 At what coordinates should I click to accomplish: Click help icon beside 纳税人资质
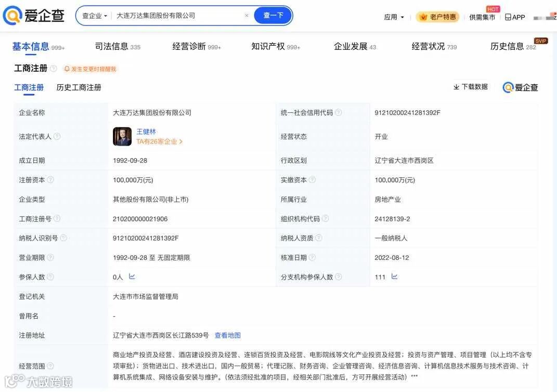pos(319,238)
